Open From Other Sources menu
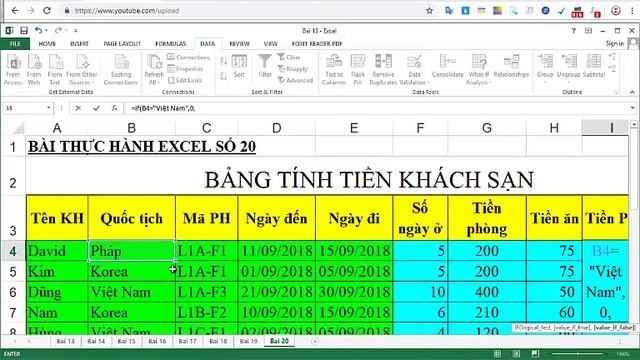Image resolution: width=640 pixels, height=360 pixels. point(82,70)
